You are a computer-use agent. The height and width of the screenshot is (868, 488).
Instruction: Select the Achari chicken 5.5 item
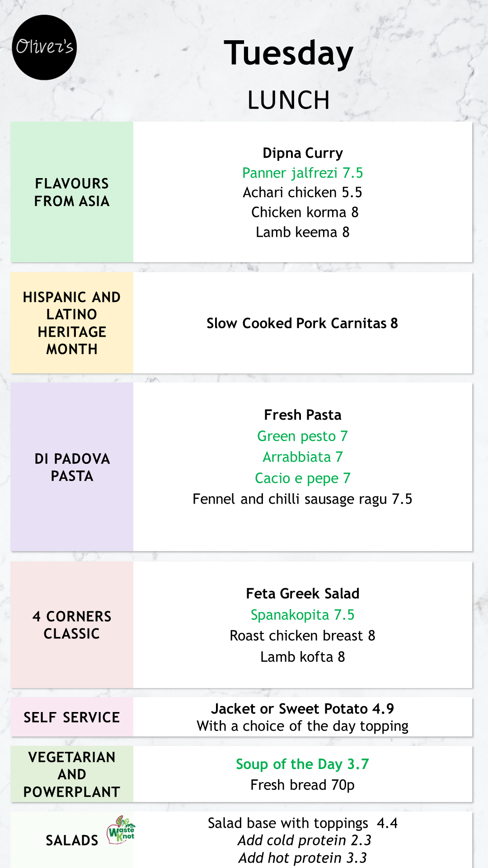click(x=302, y=192)
